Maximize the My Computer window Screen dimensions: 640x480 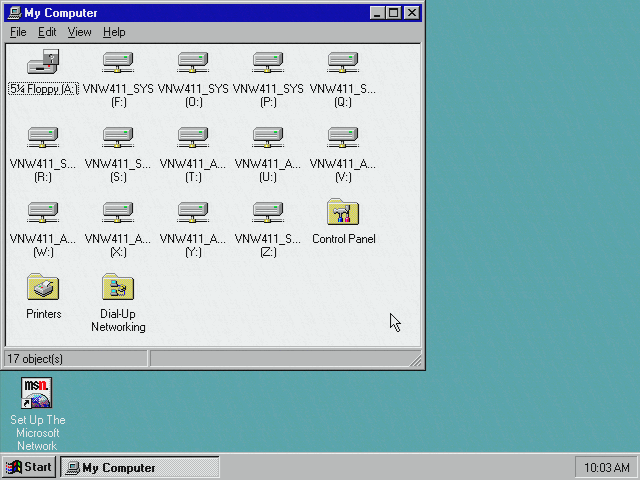point(393,13)
